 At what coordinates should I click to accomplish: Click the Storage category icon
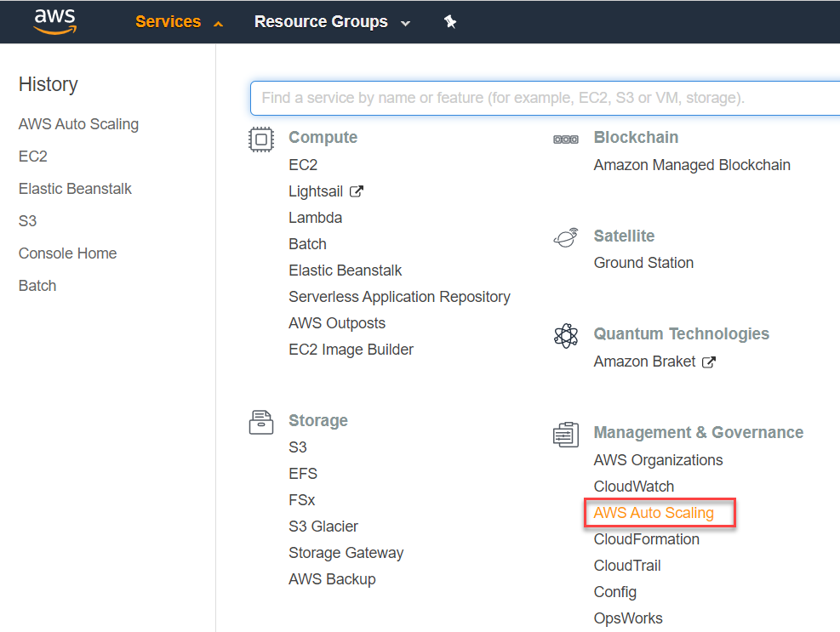coord(261,422)
